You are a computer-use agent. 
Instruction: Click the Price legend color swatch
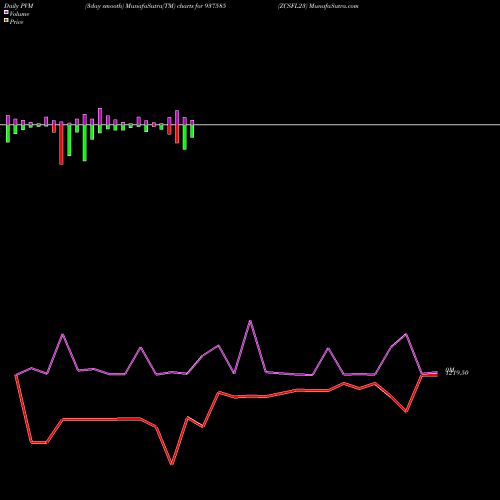(x=6, y=21)
